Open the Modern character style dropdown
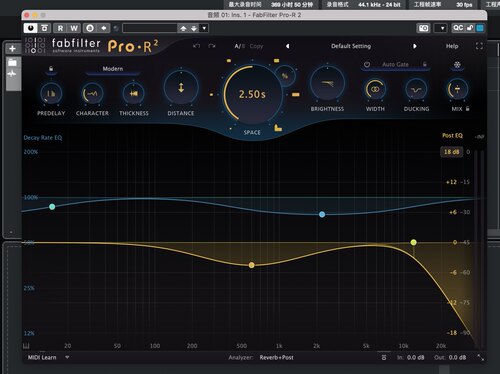The width and height of the screenshot is (500, 374). click(x=113, y=69)
